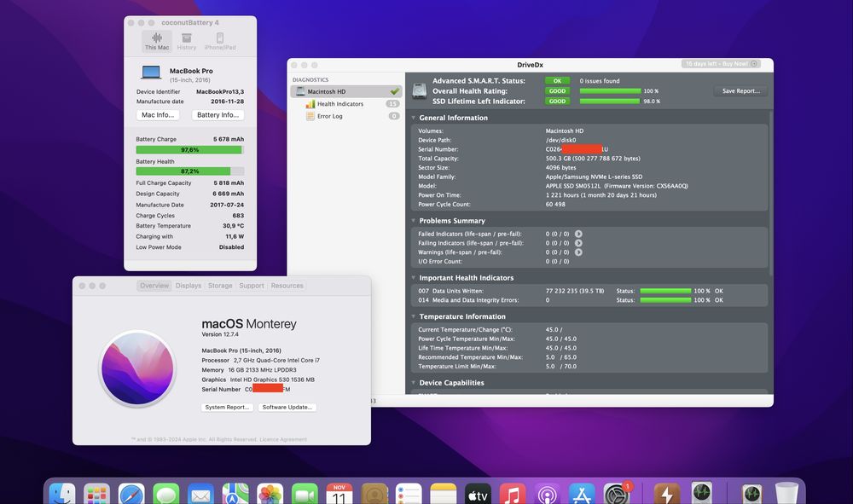Click the Battery Charge 97,6% bar

point(190,150)
